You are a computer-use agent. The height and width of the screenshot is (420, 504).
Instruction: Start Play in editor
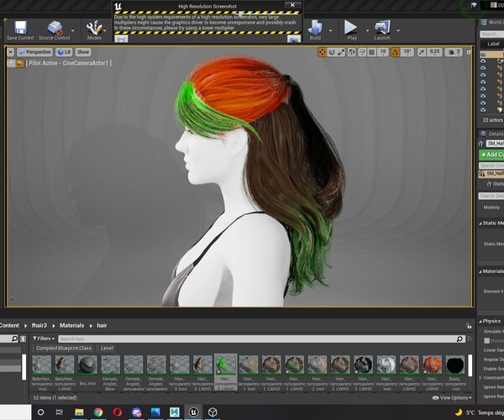coord(350,28)
